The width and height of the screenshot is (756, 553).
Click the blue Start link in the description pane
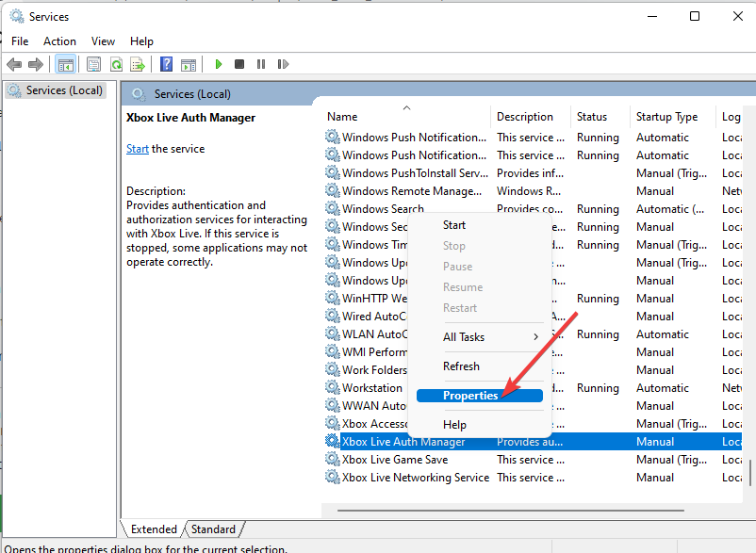pos(138,149)
